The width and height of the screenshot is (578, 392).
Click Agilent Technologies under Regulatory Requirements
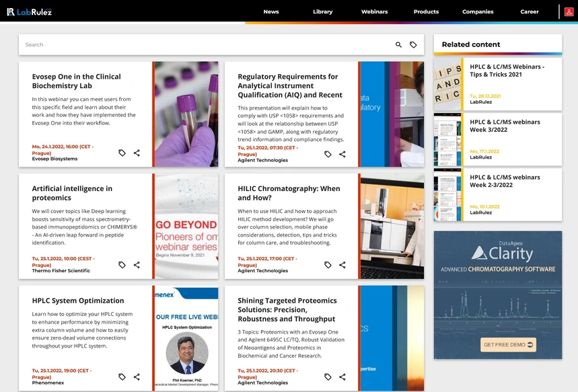point(262,160)
